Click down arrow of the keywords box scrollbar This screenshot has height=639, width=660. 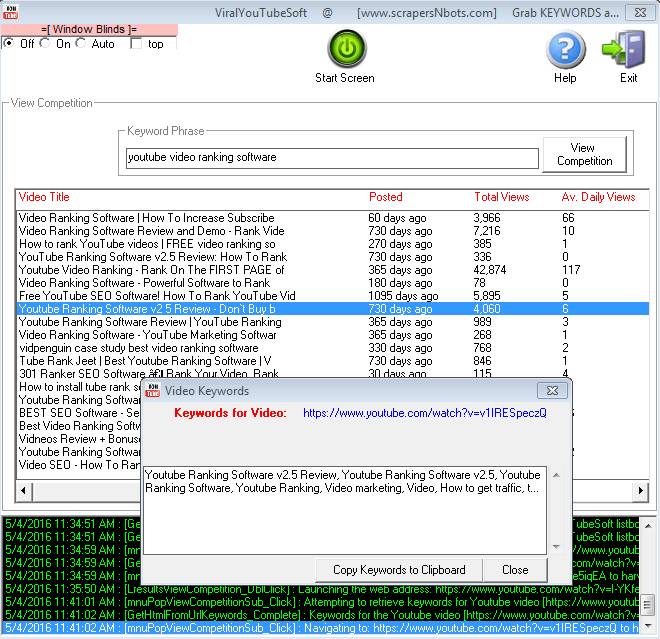[x=556, y=546]
